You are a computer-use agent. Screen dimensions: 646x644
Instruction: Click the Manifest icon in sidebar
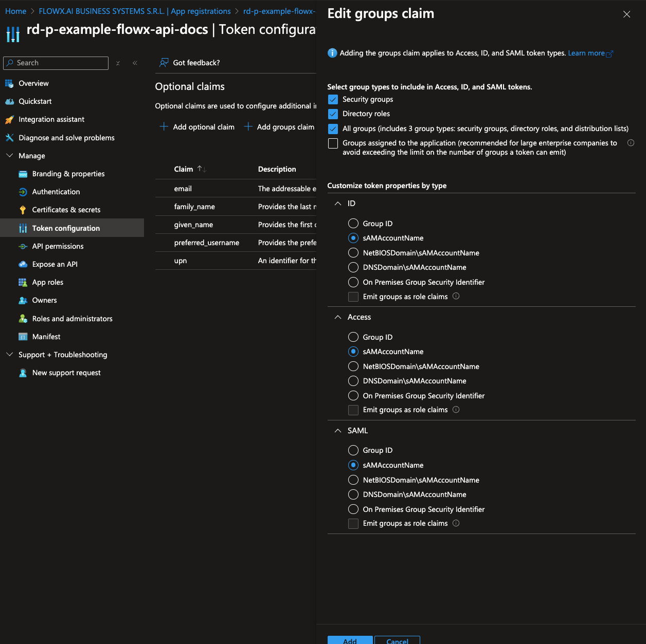tap(23, 337)
